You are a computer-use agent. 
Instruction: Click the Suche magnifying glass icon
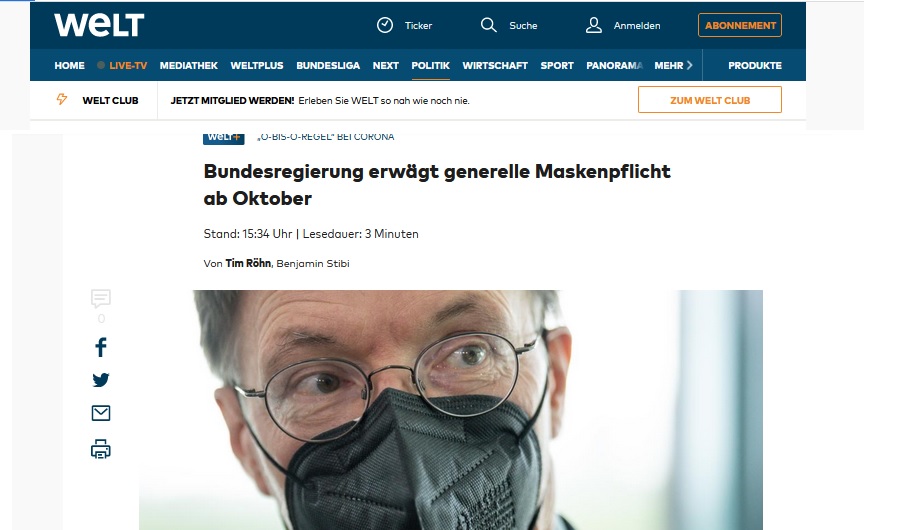[x=488, y=25]
